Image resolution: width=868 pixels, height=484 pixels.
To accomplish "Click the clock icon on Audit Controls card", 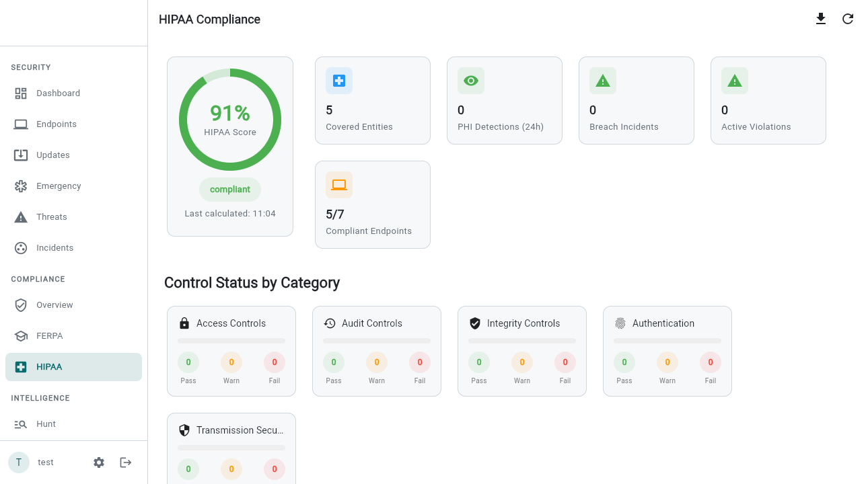I will tap(329, 323).
